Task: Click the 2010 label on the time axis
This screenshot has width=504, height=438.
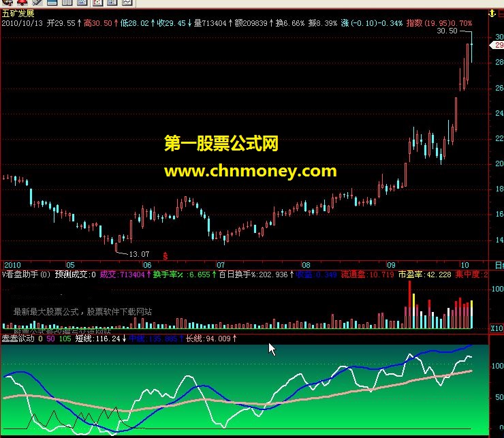Action: click(12, 265)
